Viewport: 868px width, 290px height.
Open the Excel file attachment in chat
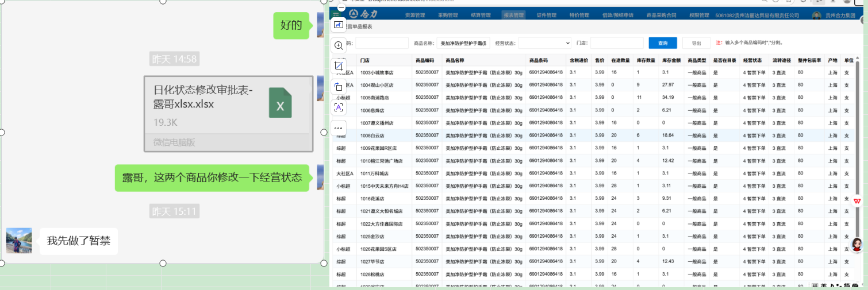coord(228,114)
